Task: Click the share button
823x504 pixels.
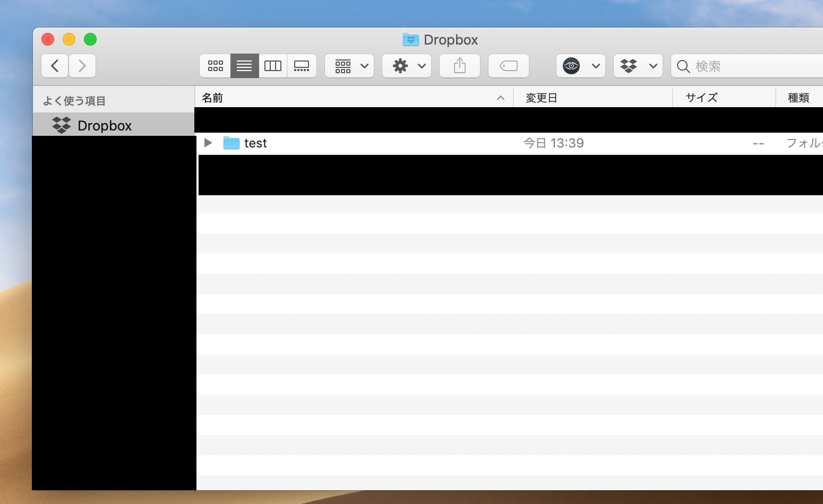Action: click(460, 66)
